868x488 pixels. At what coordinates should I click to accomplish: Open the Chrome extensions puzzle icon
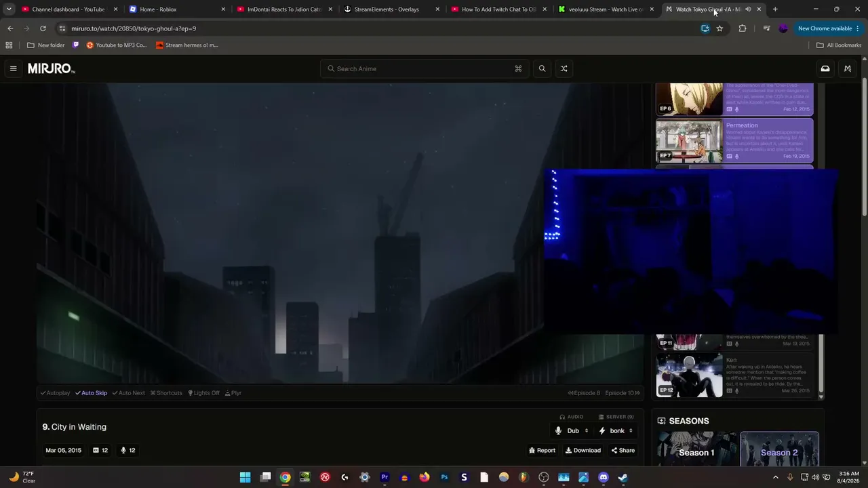coord(743,28)
